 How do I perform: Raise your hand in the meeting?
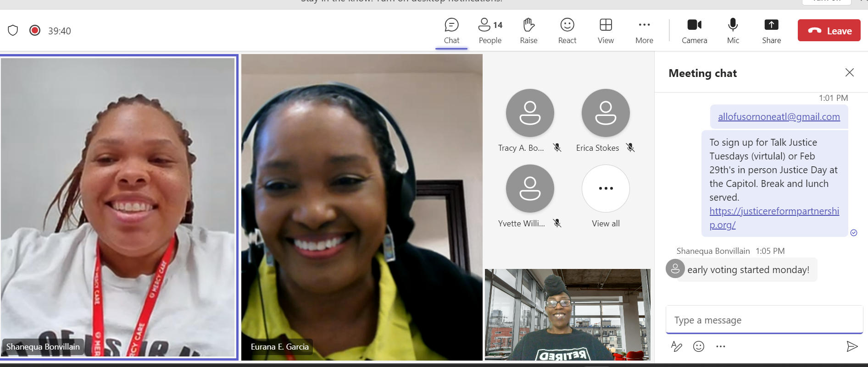pos(529,31)
